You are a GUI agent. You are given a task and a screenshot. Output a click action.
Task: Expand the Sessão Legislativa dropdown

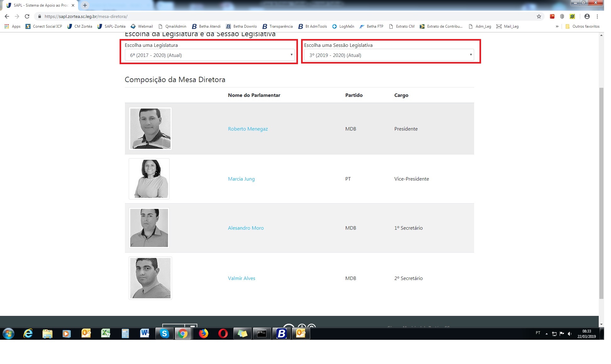click(x=389, y=55)
